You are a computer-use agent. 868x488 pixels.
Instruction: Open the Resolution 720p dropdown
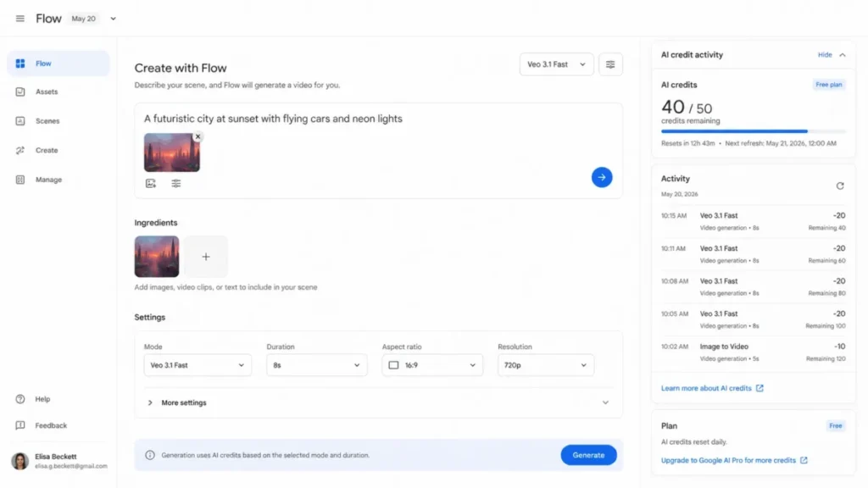click(546, 365)
